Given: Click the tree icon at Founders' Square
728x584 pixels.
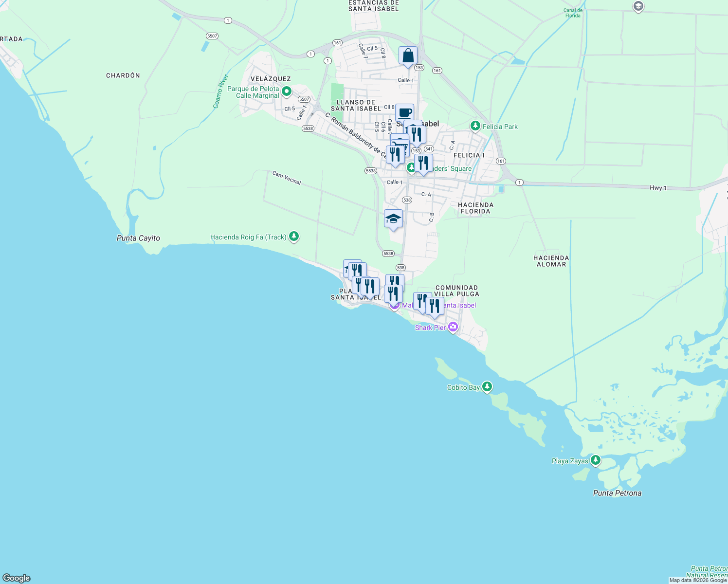Looking at the screenshot, I should click(411, 167).
